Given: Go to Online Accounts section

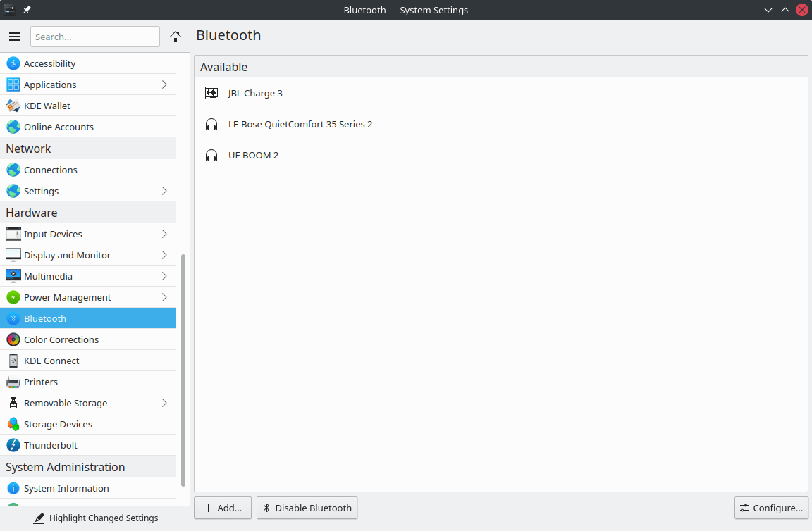Looking at the screenshot, I should [59, 127].
